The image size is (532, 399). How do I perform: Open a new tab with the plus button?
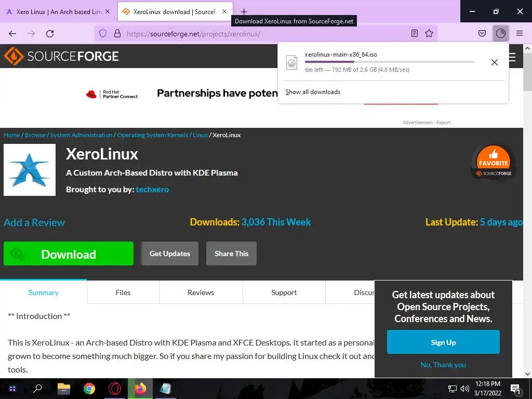click(x=244, y=12)
